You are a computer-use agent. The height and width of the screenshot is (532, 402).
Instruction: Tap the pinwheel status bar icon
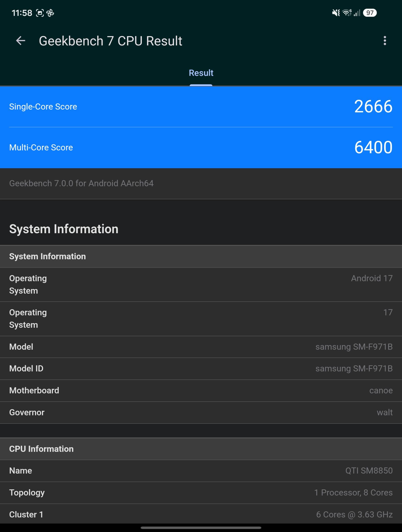50,13
